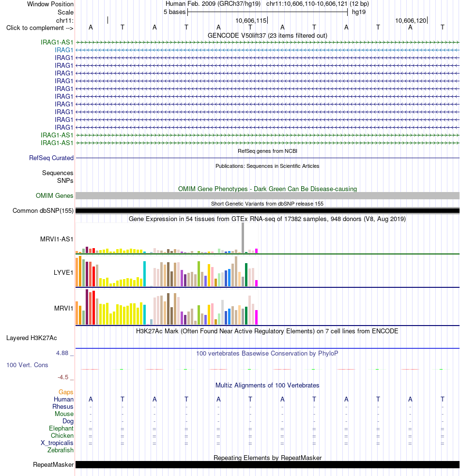Click 'Click to complement -->' text
The width and height of the screenshot is (460, 476).
point(40,28)
